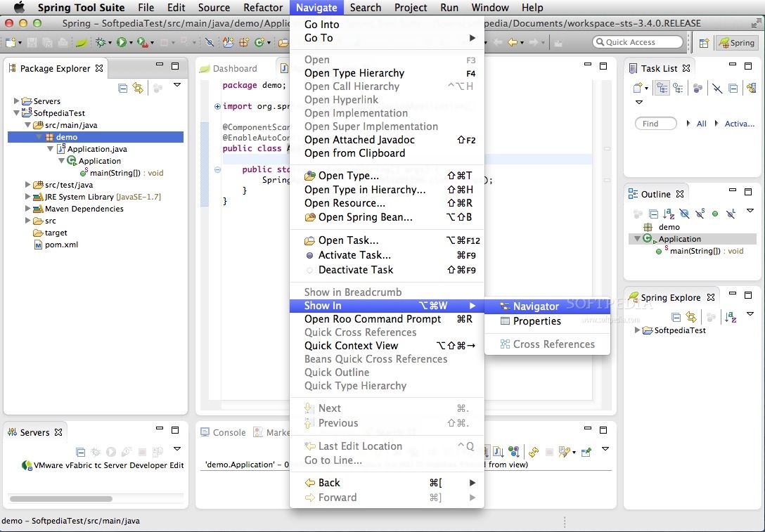Click the Activate link in Task List
This screenshot has height=532, width=765.
pos(739,124)
